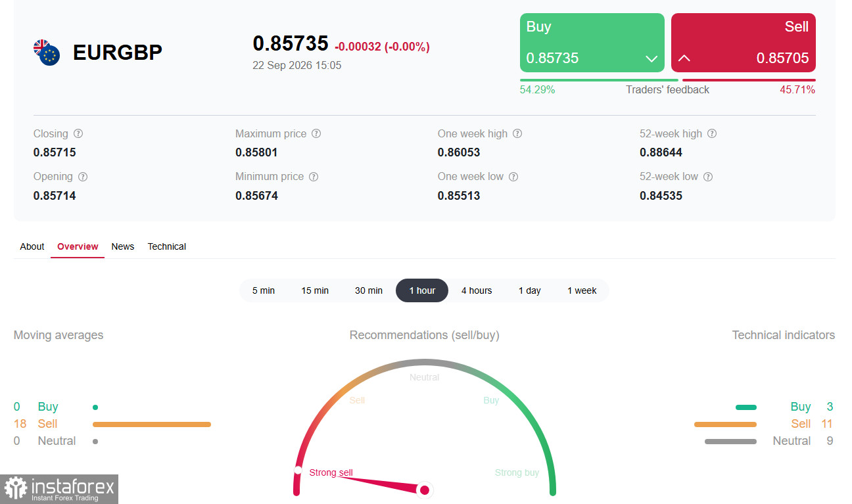The width and height of the screenshot is (852, 504).
Task: Click the Opening help question icon
Action: tap(83, 177)
